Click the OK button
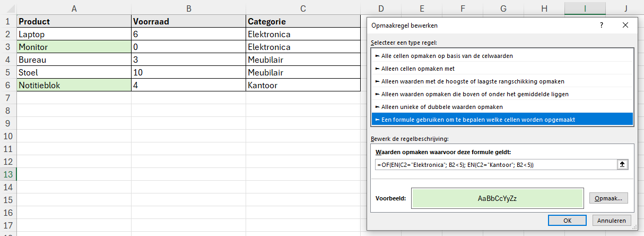The width and height of the screenshot is (644, 236). coord(567,221)
